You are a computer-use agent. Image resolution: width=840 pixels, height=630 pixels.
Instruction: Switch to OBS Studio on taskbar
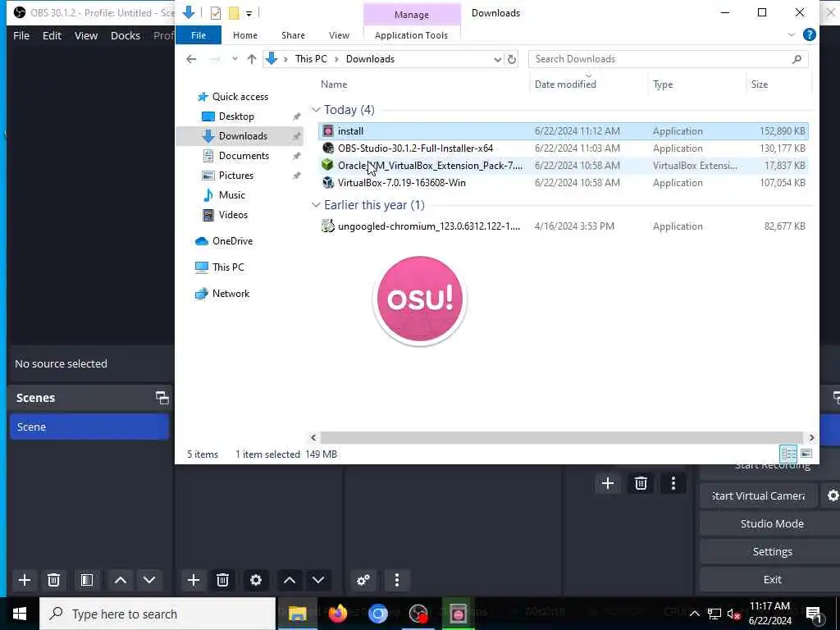[x=418, y=614]
